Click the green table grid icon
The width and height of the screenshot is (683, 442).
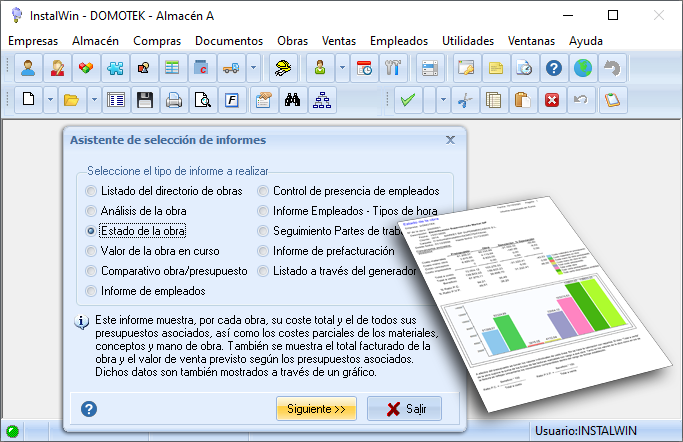[172, 68]
